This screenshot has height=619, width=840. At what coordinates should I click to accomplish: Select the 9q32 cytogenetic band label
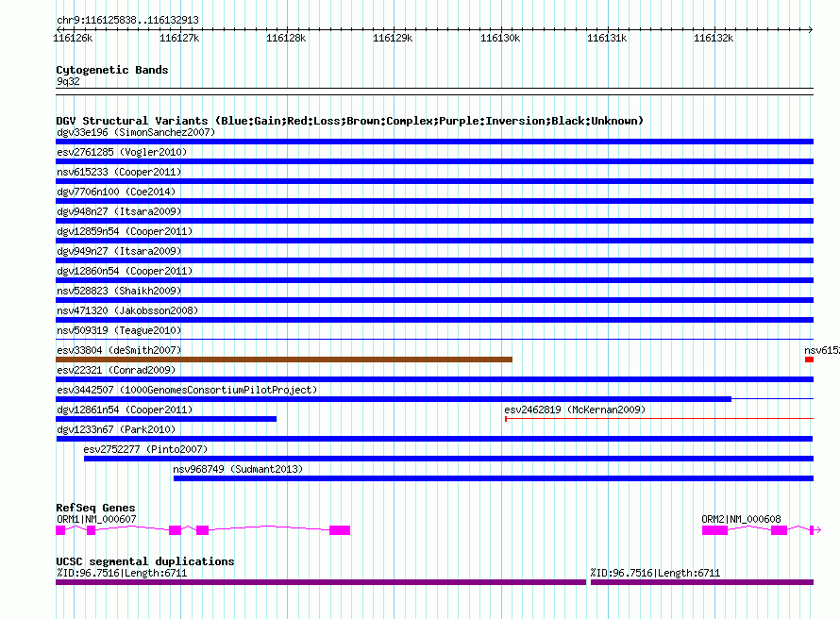(68, 81)
